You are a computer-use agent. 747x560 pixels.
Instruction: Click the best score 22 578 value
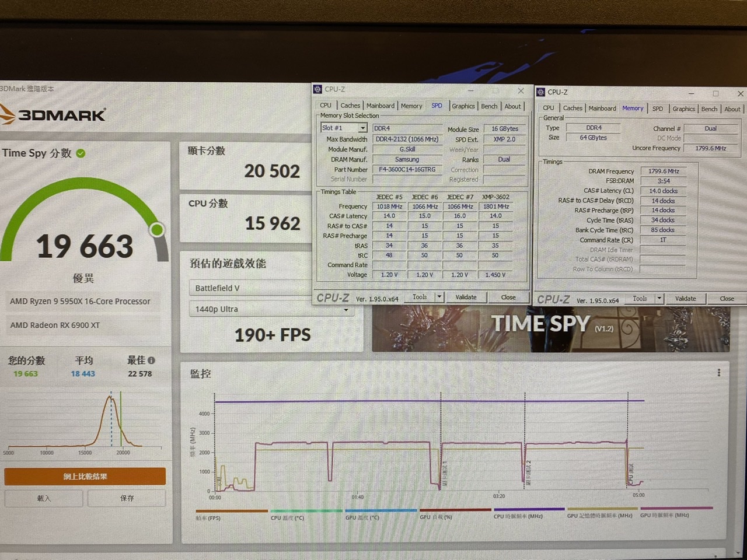click(140, 374)
